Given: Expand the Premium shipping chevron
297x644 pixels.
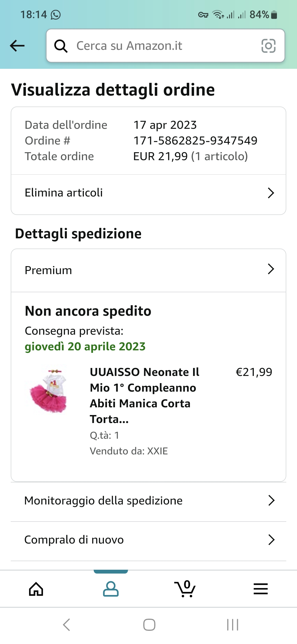Looking at the screenshot, I should point(271,269).
